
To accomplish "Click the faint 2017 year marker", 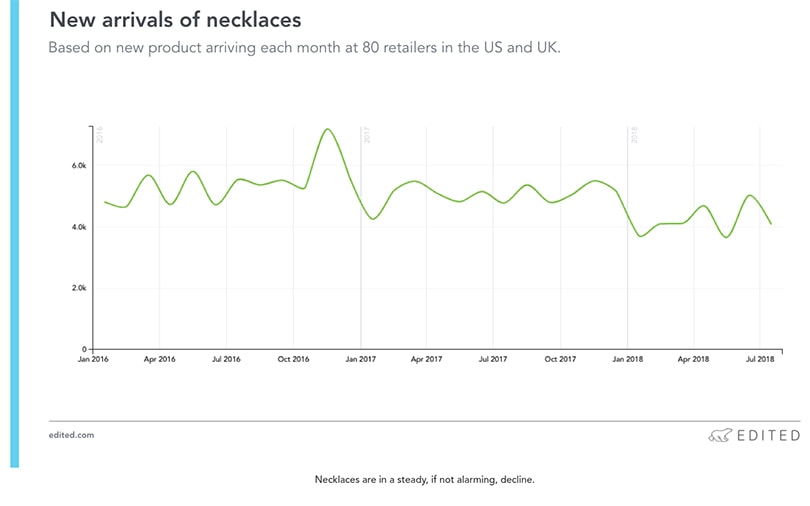I will 367,135.
